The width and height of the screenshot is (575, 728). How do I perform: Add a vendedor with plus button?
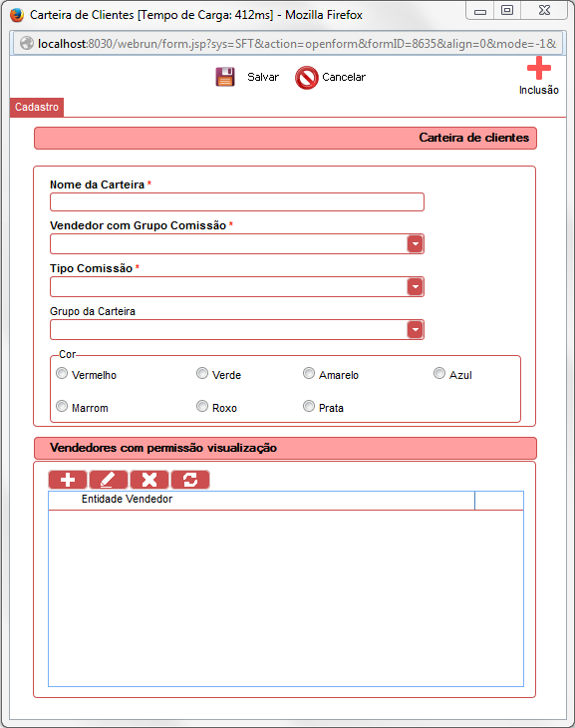68,480
